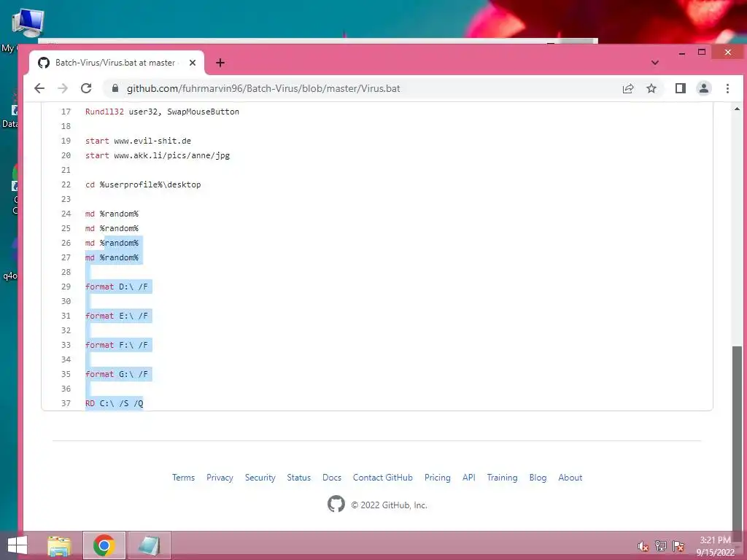Click line number 37

pyautogui.click(x=66, y=403)
